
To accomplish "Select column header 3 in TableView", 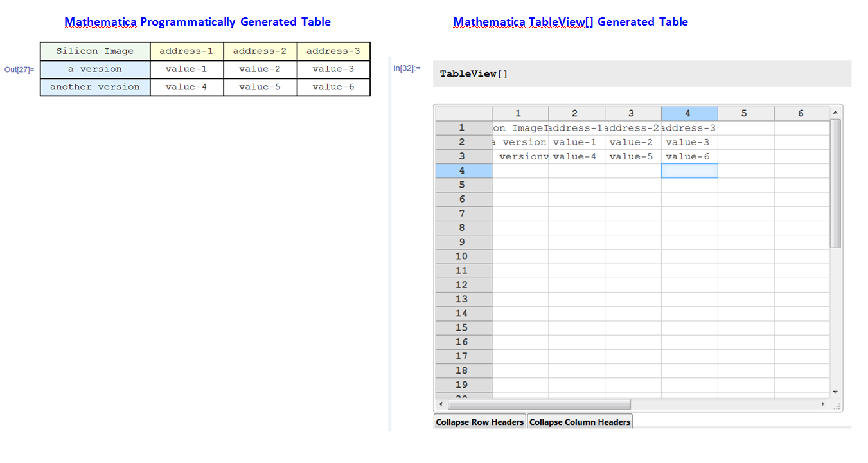I will point(633,113).
